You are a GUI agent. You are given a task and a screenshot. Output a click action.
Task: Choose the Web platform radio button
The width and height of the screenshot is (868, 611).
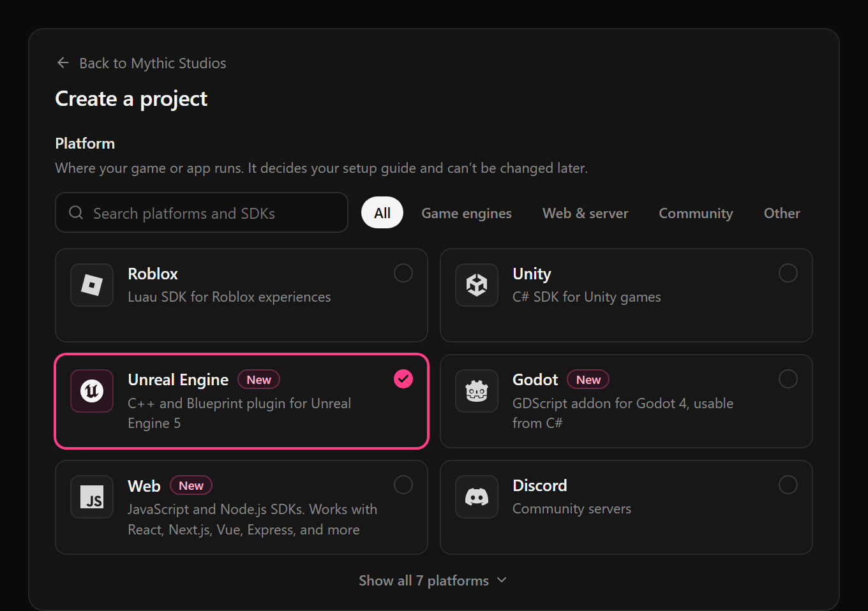coord(403,485)
